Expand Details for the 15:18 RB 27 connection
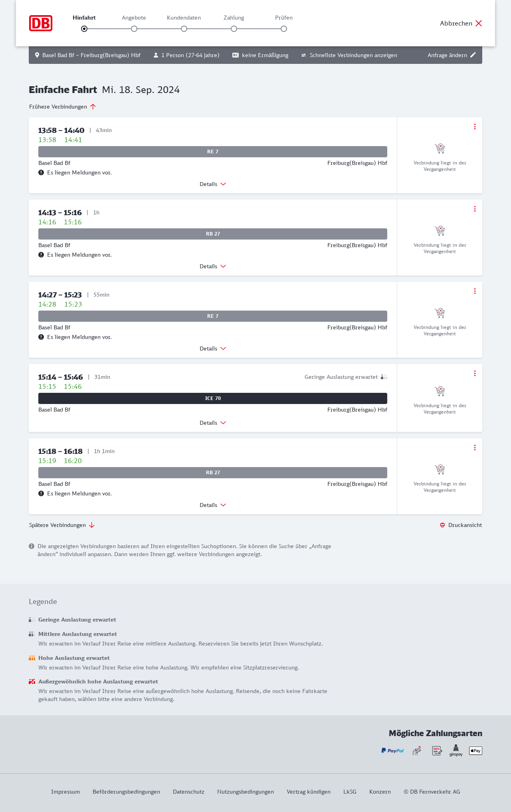This screenshot has height=812, width=511. [x=213, y=505]
